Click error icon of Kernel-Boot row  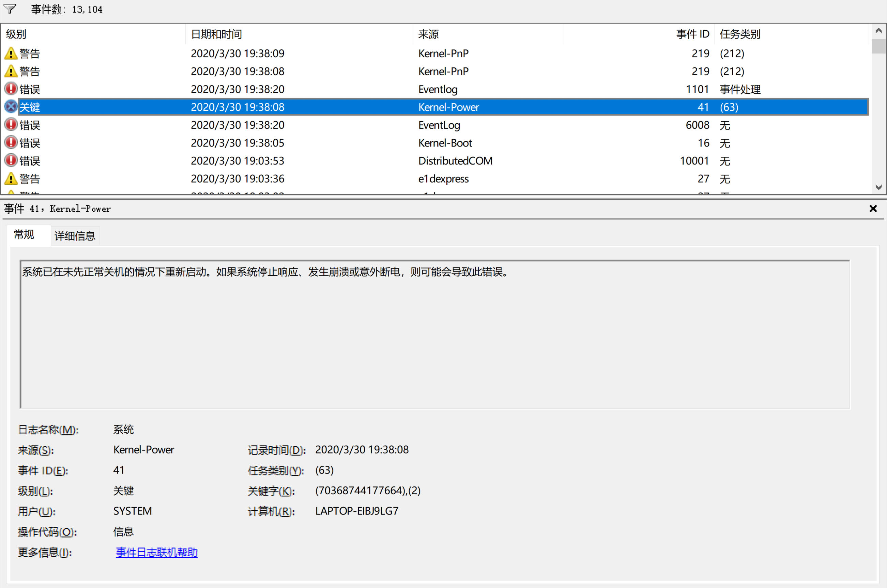point(11,142)
